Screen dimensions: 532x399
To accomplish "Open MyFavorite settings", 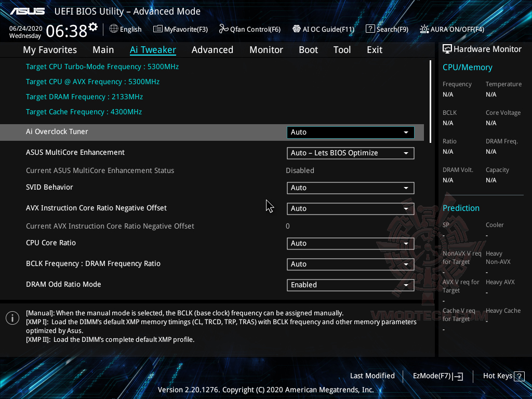I will coord(180,29).
